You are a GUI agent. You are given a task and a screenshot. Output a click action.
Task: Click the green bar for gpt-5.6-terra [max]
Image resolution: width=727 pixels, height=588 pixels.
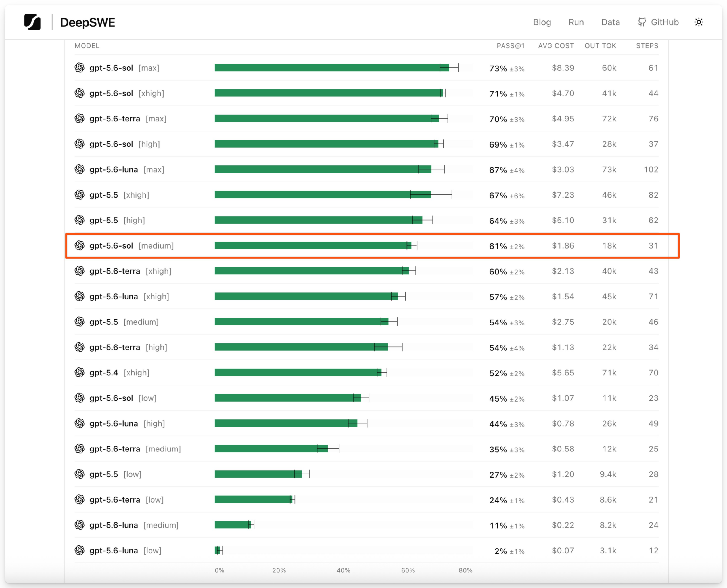point(327,118)
